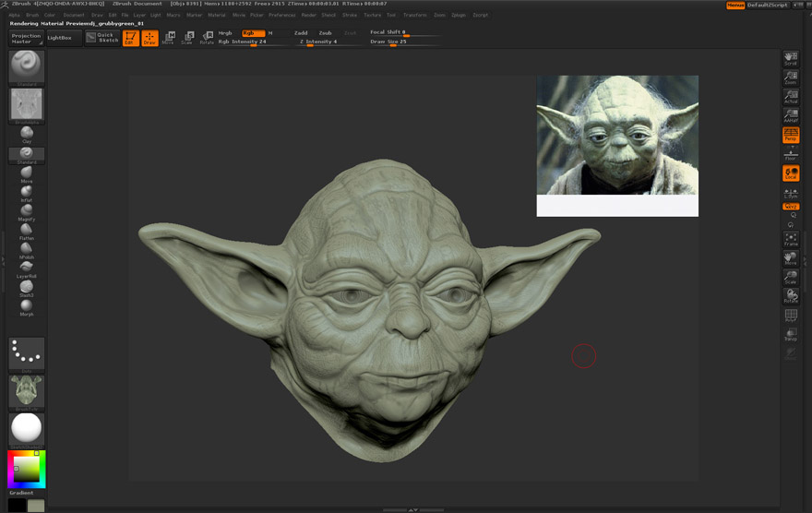This screenshot has width=812, height=513.
Task: Select the Morph brush
Action: tap(27, 307)
